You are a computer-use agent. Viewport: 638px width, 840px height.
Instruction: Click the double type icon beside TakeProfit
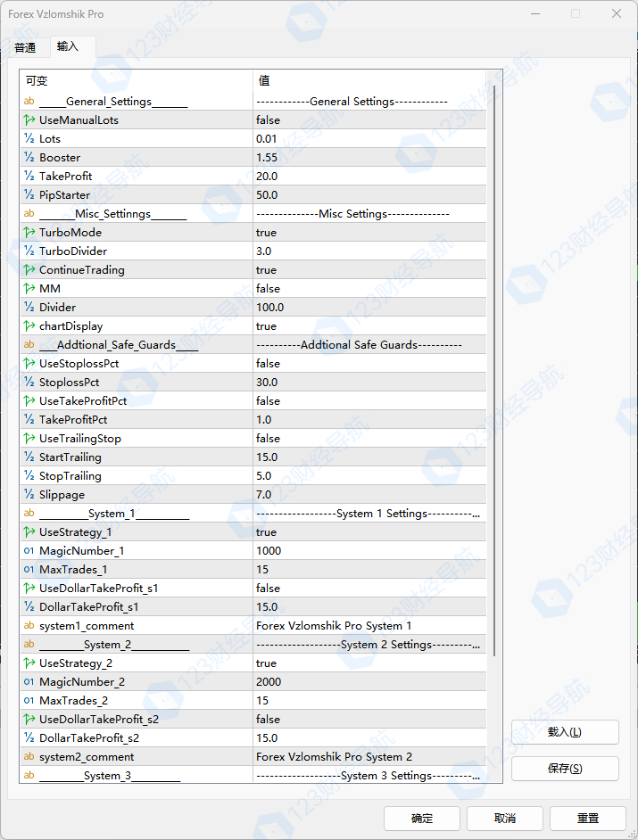29,177
